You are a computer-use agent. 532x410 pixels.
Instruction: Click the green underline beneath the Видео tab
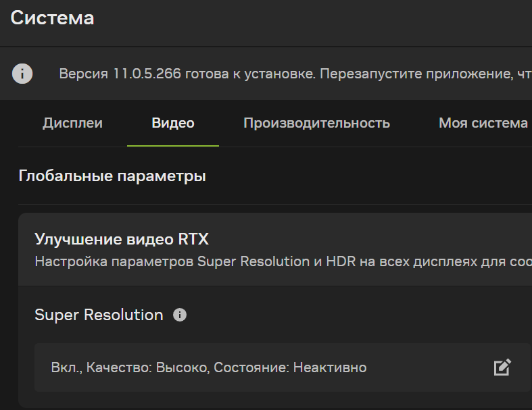173,145
